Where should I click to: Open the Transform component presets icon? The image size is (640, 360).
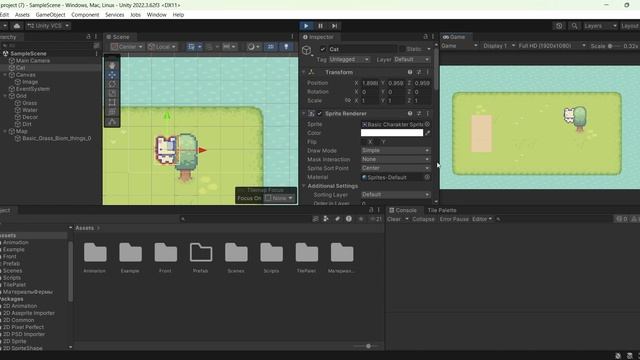coord(419,72)
